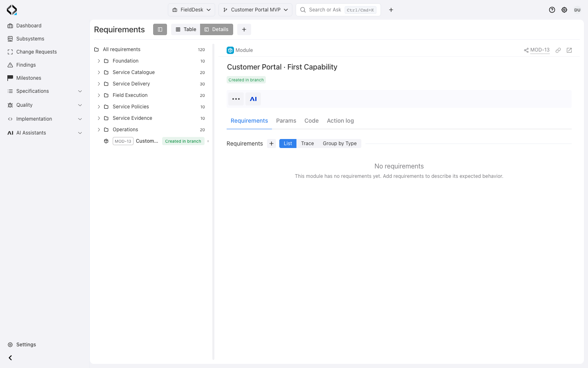Add a new view with the plus button

[244, 29]
